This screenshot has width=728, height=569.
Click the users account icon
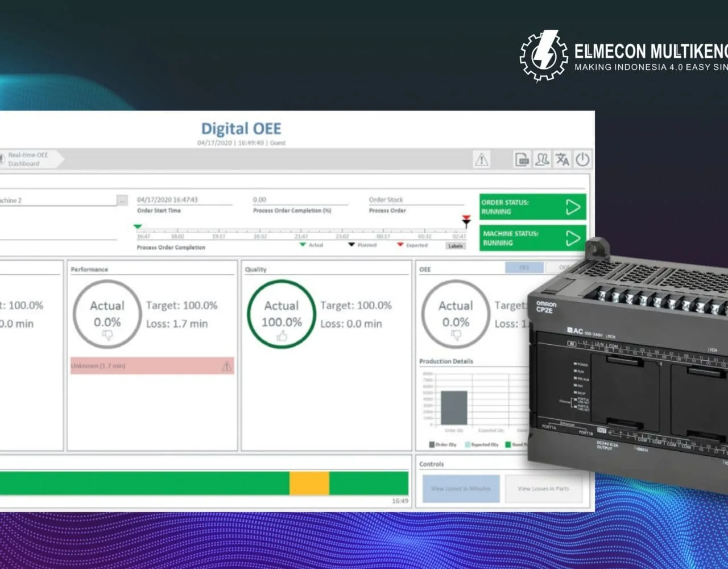(543, 160)
